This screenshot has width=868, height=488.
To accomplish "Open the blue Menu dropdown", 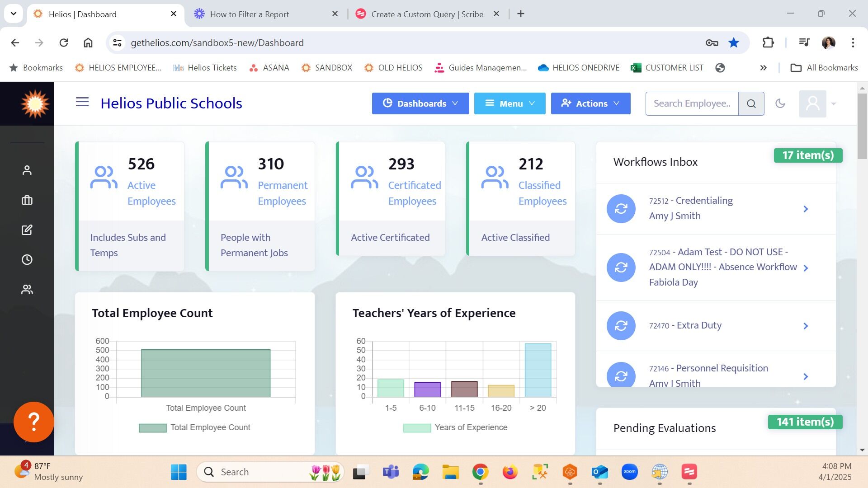I will [509, 103].
